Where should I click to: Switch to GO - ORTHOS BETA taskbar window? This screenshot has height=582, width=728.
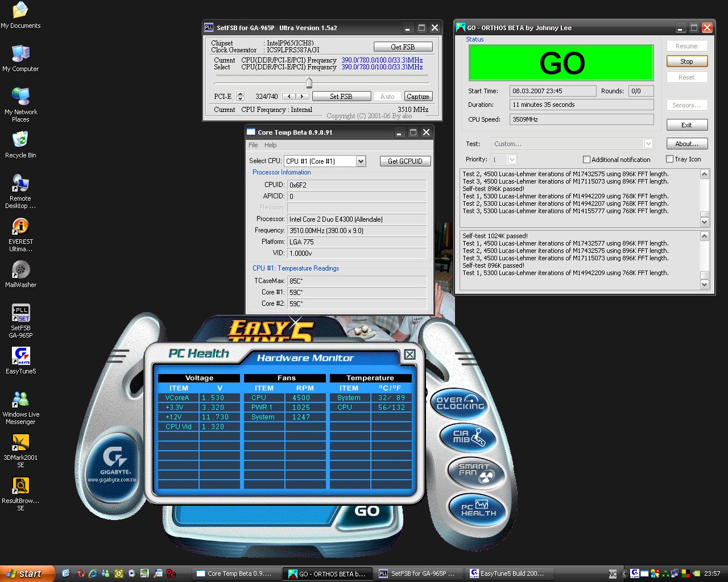327,573
